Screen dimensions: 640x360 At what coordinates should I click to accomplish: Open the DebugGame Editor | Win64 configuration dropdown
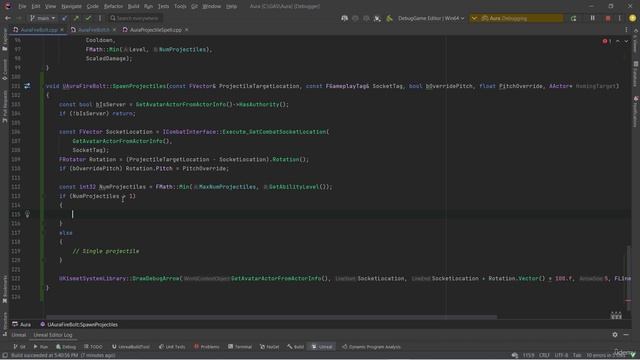click(431, 18)
